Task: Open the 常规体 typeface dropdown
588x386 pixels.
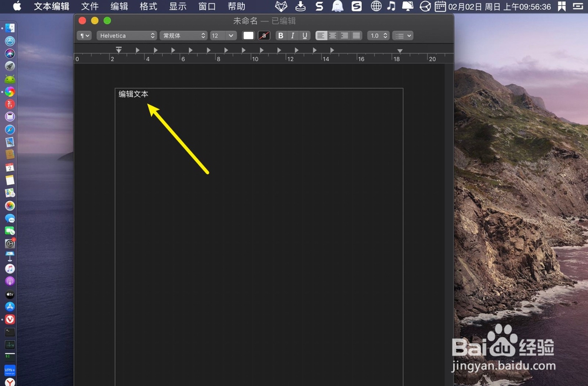Action: pos(183,36)
